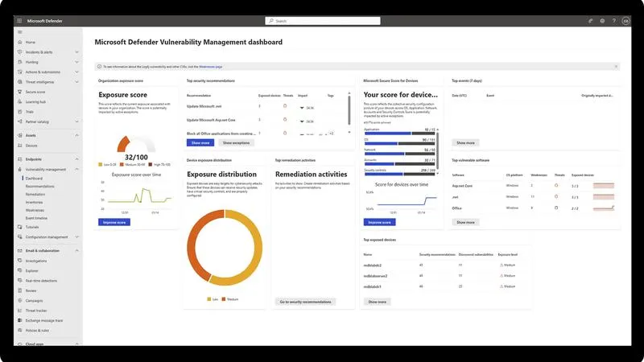Expand Threat intelligence chevron
Viewport: 644px width, 362px height.
pos(76,82)
